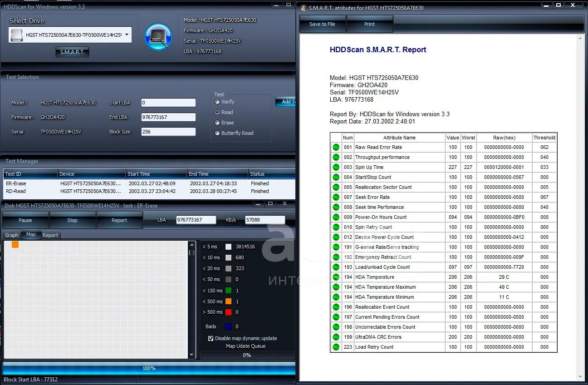Click green status dot for Spin Up Time
Screen dimensions: 588x385
pyautogui.click(x=336, y=167)
